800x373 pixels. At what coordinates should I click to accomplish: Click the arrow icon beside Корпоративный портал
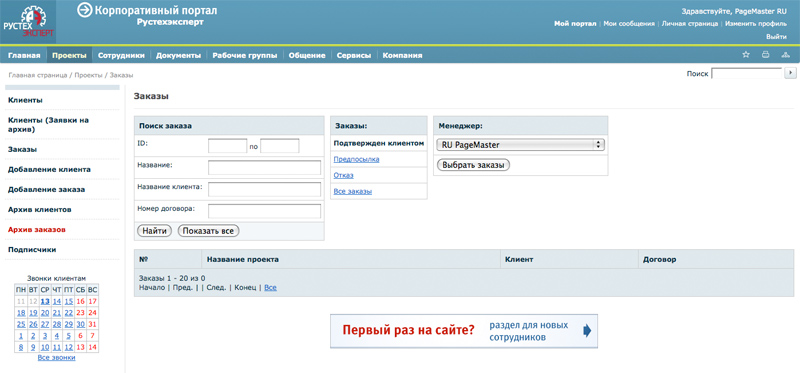[84, 10]
